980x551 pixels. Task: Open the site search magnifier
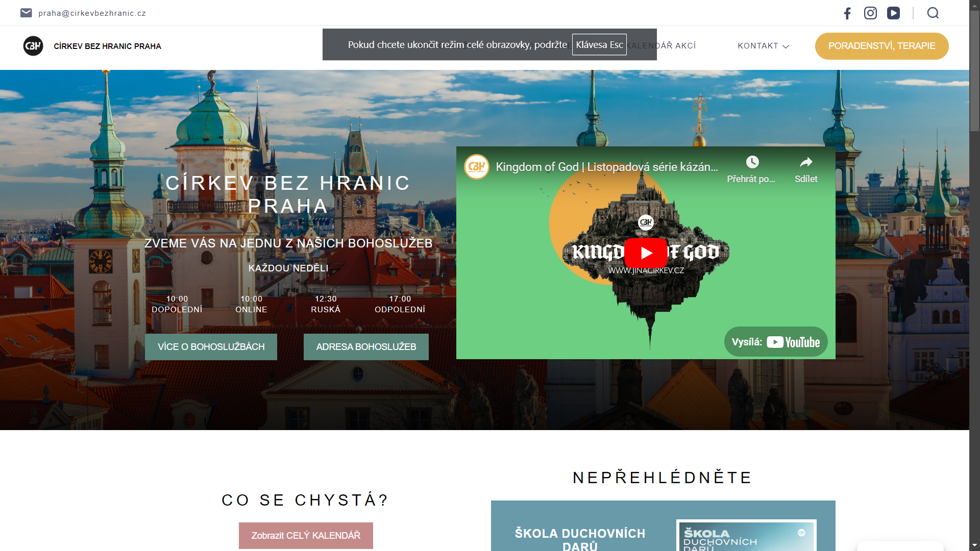click(x=933, y=13)
